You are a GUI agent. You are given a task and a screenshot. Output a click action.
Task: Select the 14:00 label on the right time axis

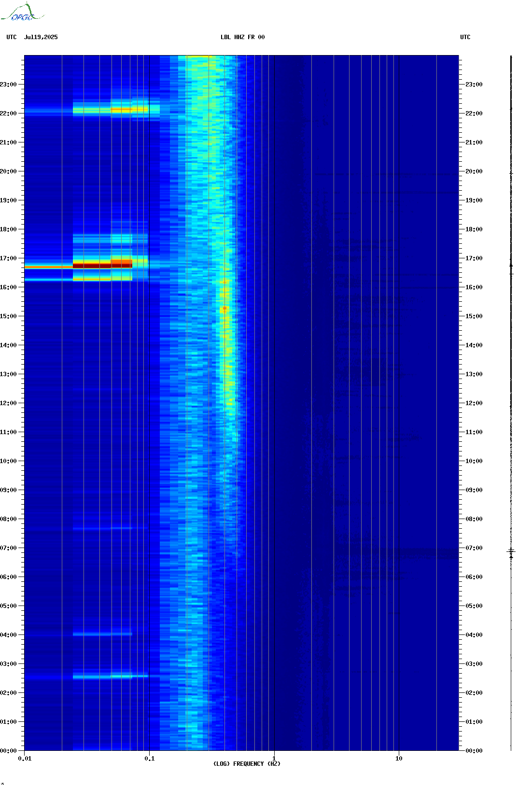[x=474, y=345]
